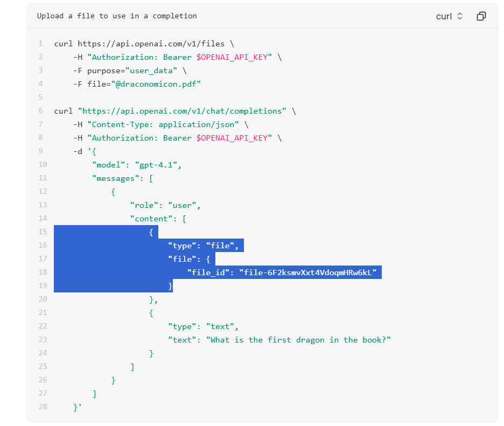Image resolution: width=504 pixels, height=426 pixels.
Task: Click the "@draconomicon.pdf" file string
Action: (156, 84)
